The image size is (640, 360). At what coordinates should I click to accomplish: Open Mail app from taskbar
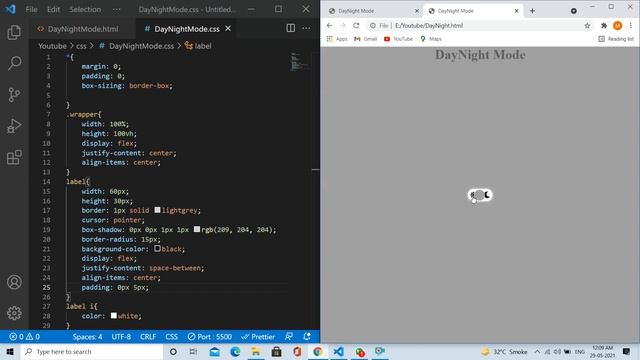click(214, 351)
